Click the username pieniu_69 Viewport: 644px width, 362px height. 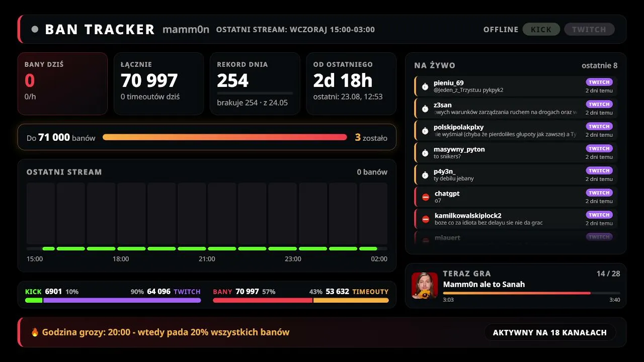tap(449, 83)
